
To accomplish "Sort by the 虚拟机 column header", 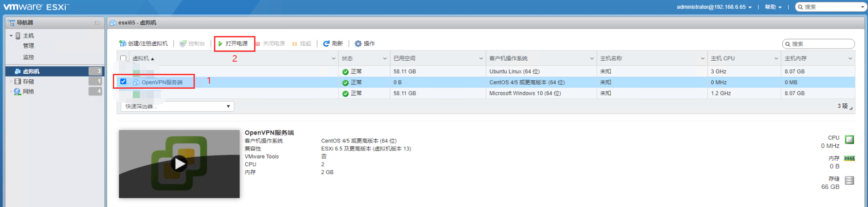I will coord(143,58).
